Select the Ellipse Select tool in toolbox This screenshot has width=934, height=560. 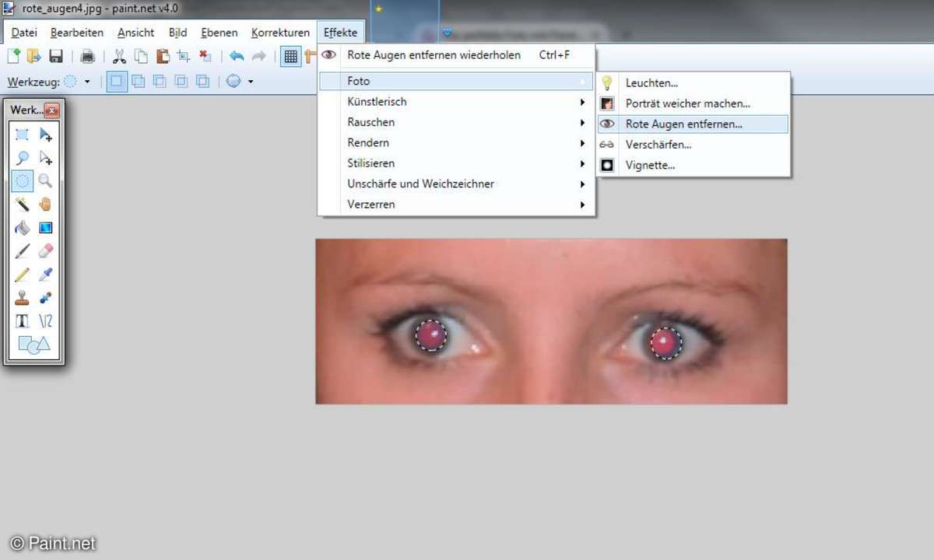point(23,180)
